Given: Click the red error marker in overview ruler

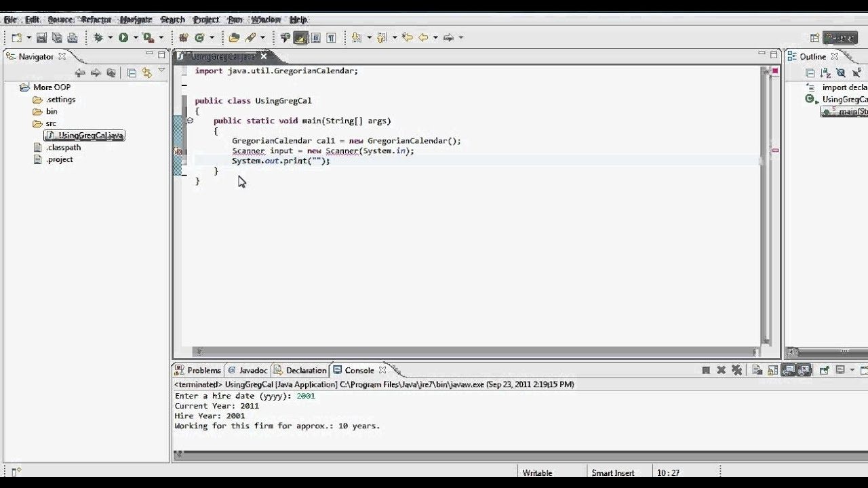Looking at the screenshot, I should point(775,150).
